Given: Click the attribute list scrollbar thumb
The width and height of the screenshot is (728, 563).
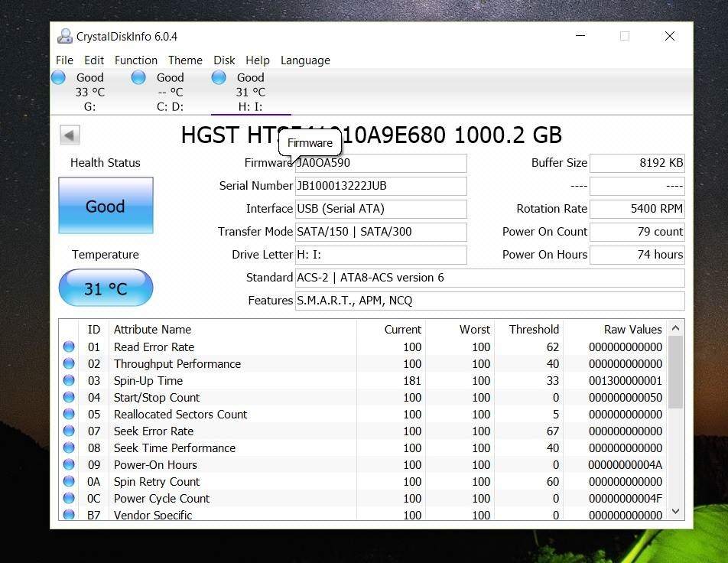Looking at the screenshot, I should [675, 372].
